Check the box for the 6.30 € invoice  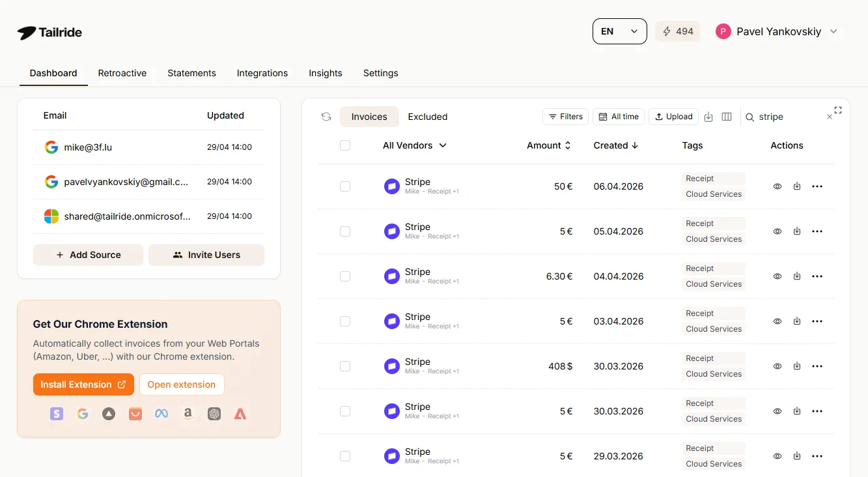click(x=345, y=276)
